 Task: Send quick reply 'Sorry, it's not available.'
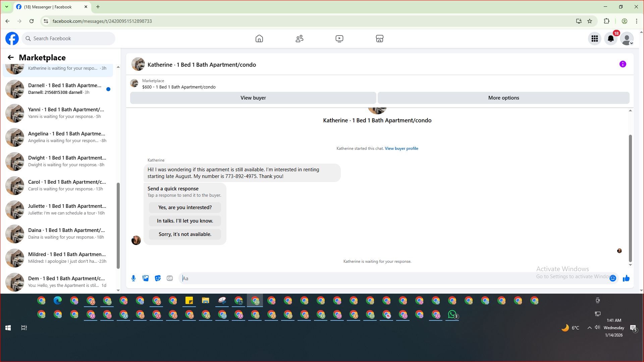pyautogui.click(x=185, y=234)
